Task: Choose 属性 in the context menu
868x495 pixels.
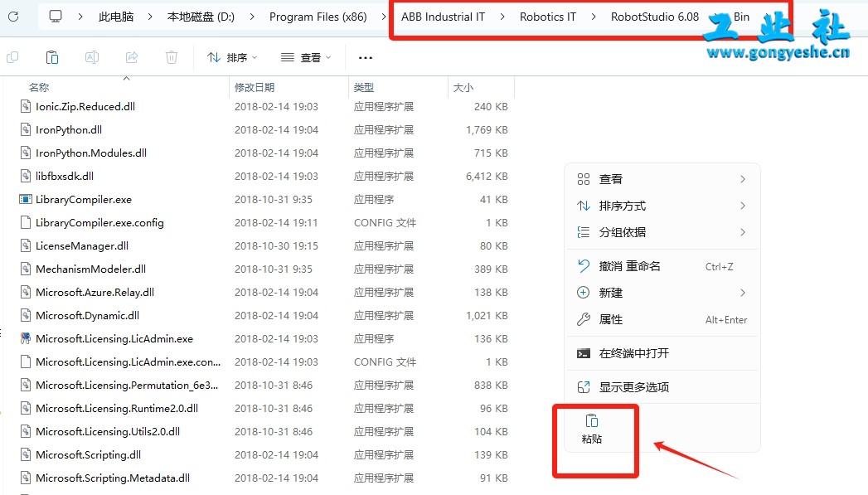Action: pyautogui.click(x=662, y=319)
